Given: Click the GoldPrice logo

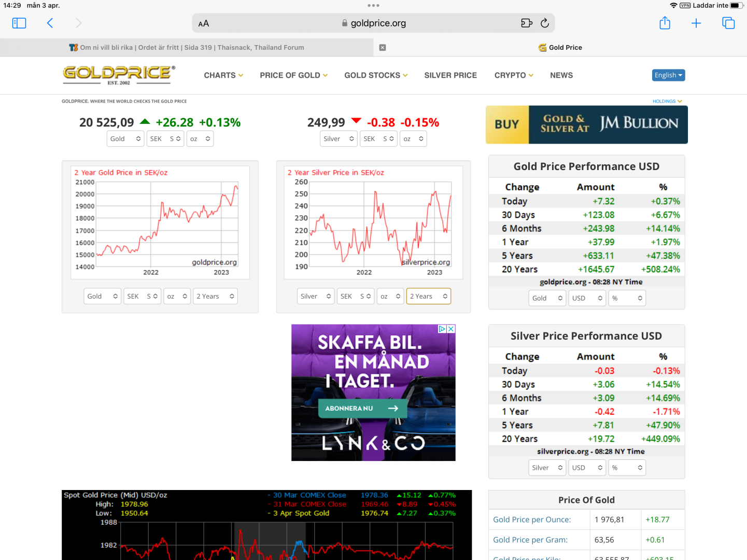Looking at the screenshot, I should pyautogui.click(x=119, y=75).
